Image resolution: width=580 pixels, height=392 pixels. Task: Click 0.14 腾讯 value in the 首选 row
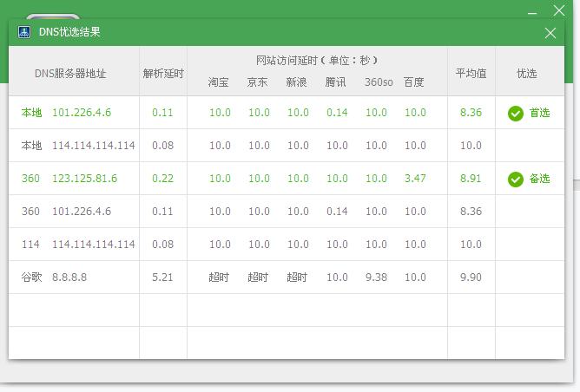point(337,113)
